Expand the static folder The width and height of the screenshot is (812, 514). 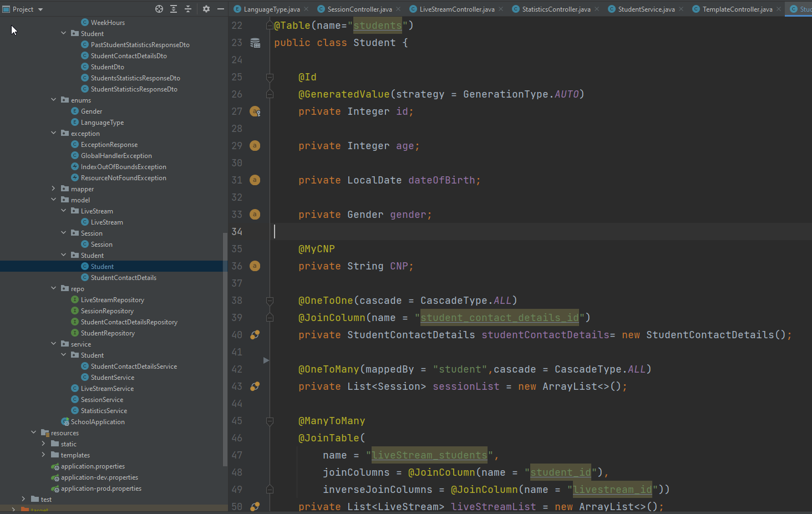(44, 444)
